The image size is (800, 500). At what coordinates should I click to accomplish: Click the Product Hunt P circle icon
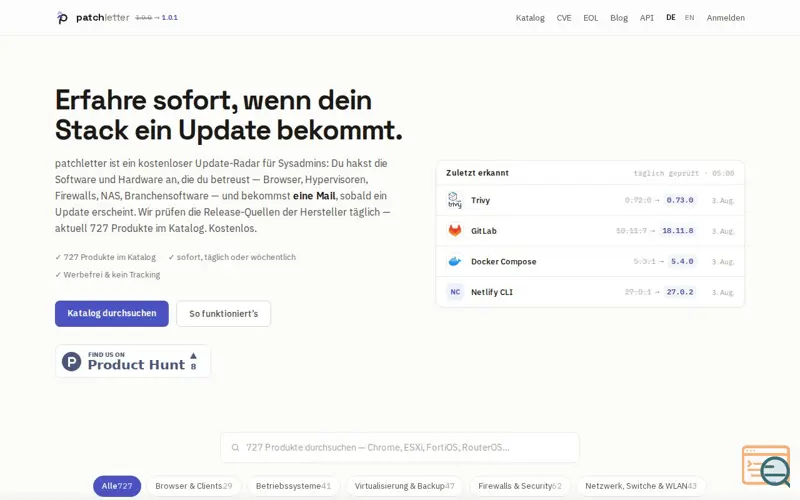71,362
